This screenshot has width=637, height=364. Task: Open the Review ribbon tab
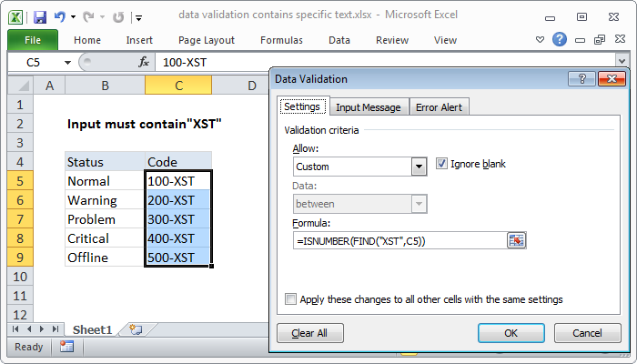(392, 40)
